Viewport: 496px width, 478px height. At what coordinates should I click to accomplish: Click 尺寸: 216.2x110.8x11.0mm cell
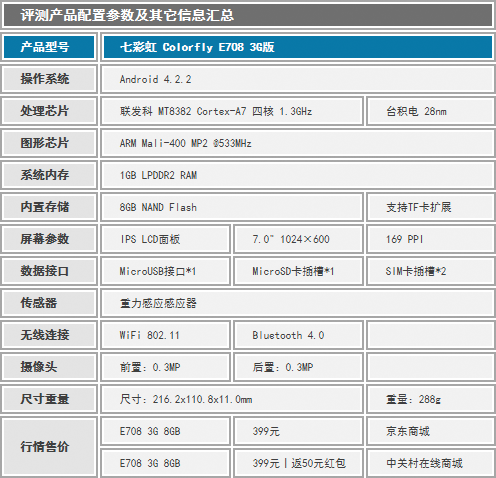point(232,399)
